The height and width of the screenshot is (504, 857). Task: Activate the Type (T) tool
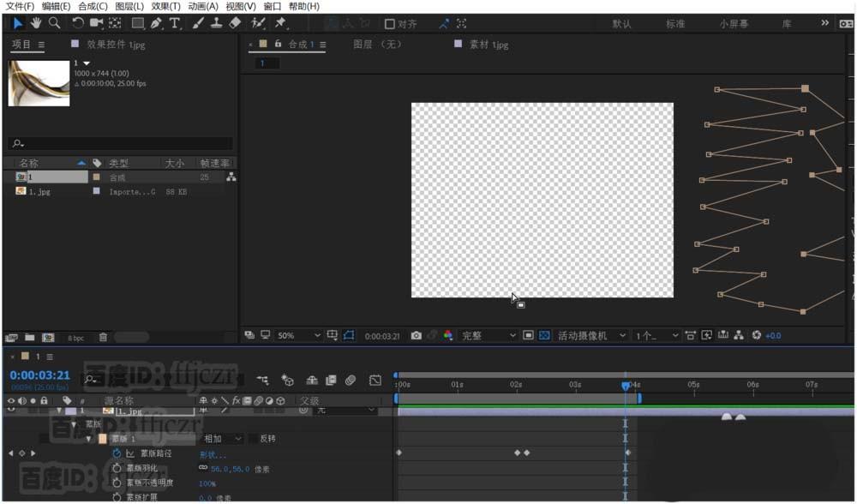(x=175, y=23)
